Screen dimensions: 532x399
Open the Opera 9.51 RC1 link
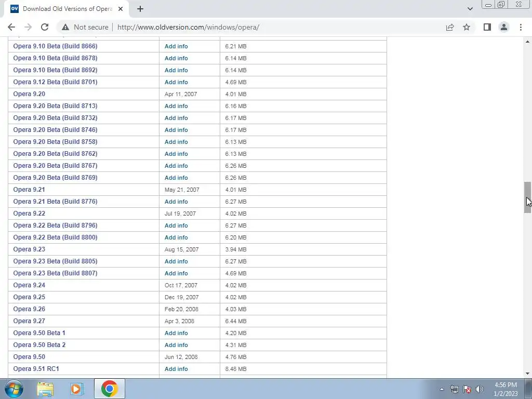36,369
